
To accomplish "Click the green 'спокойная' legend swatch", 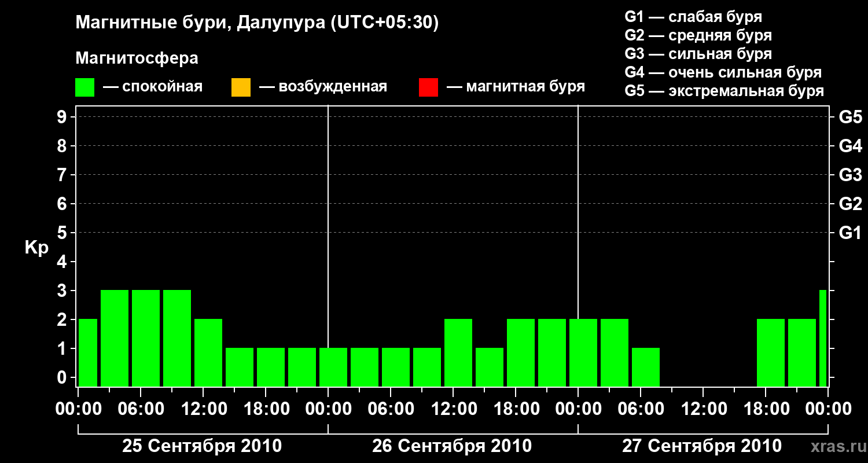I will click(85, 87).
